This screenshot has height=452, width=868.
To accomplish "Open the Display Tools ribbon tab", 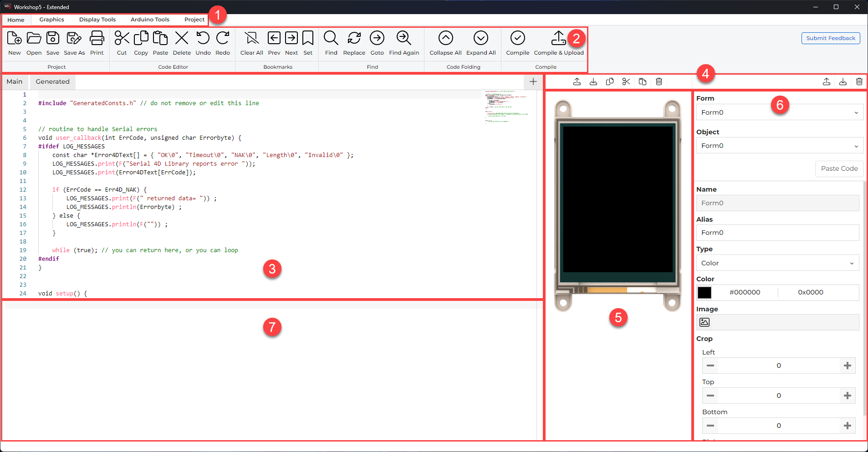I will pyautogui.click(x=97, y=20).
